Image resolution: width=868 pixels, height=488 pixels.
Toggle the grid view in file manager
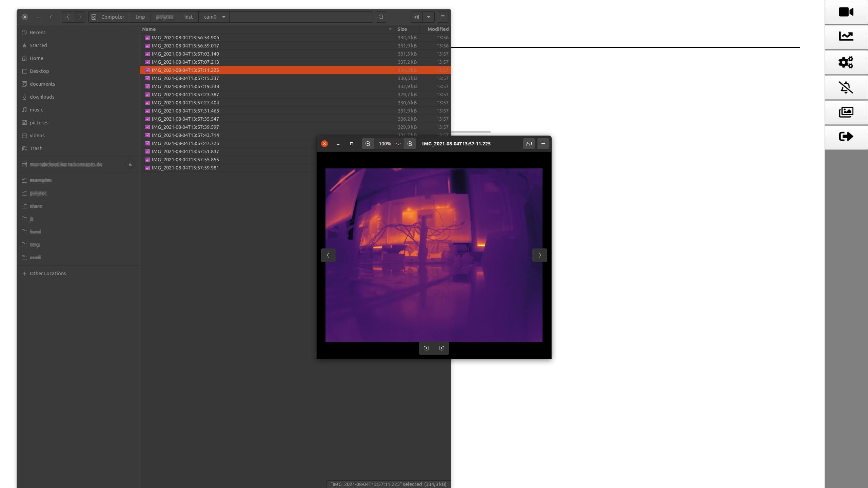pyautogui.click(x=417, y=17)
